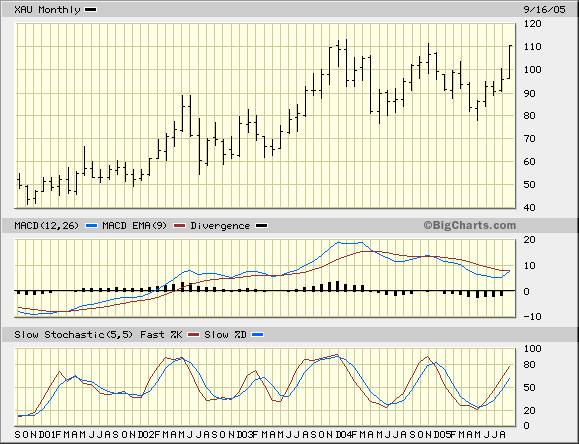
Task: Click the black Divergence legend swatch
Action: [x=261, y=225]
